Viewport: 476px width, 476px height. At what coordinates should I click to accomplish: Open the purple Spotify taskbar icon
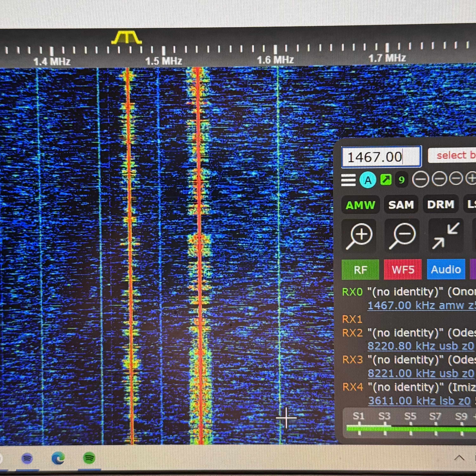point(27,459)
